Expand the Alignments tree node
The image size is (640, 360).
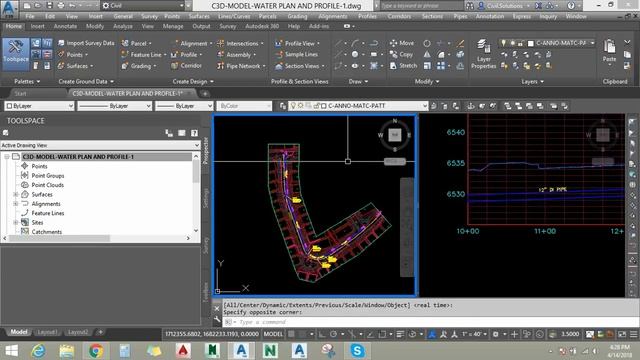pos(16,204)
